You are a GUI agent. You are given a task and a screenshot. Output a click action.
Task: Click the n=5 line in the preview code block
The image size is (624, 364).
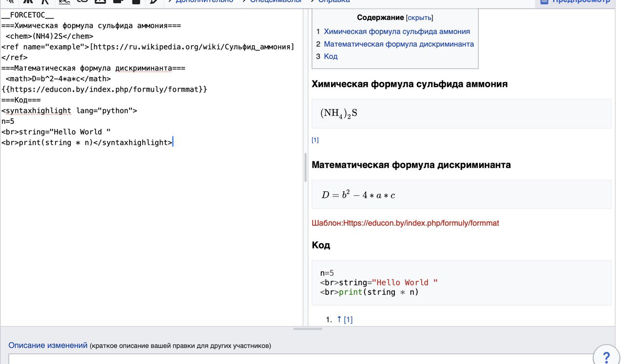pos(327,273)
